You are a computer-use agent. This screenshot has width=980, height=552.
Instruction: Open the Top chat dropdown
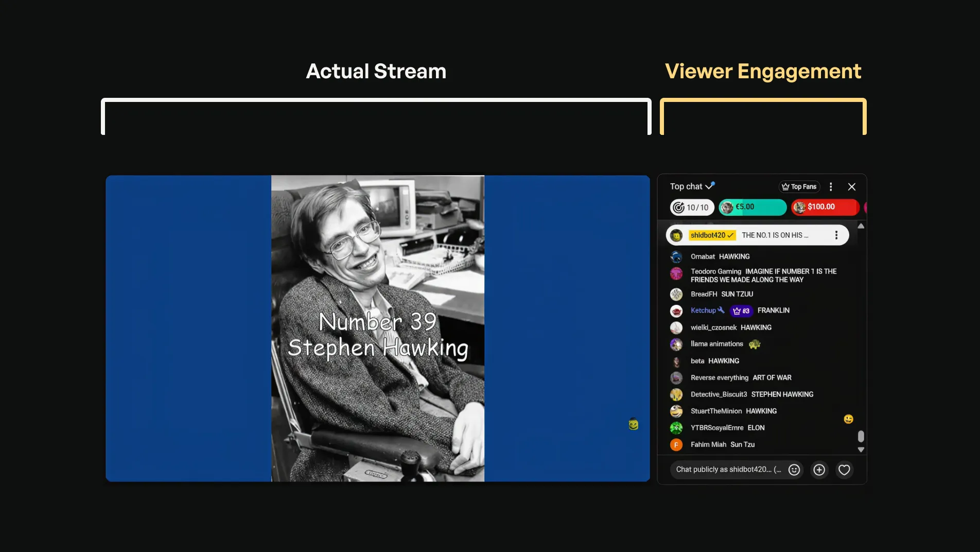pos(692,186)
